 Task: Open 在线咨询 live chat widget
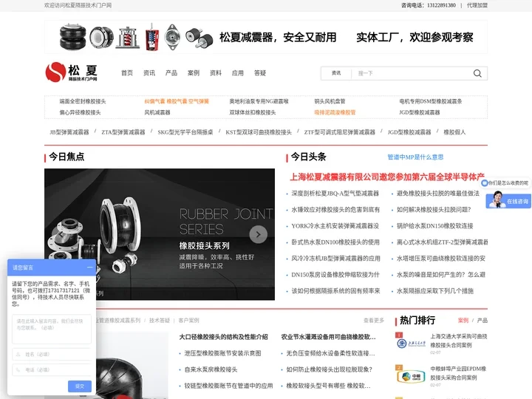[x=508, y=200]
